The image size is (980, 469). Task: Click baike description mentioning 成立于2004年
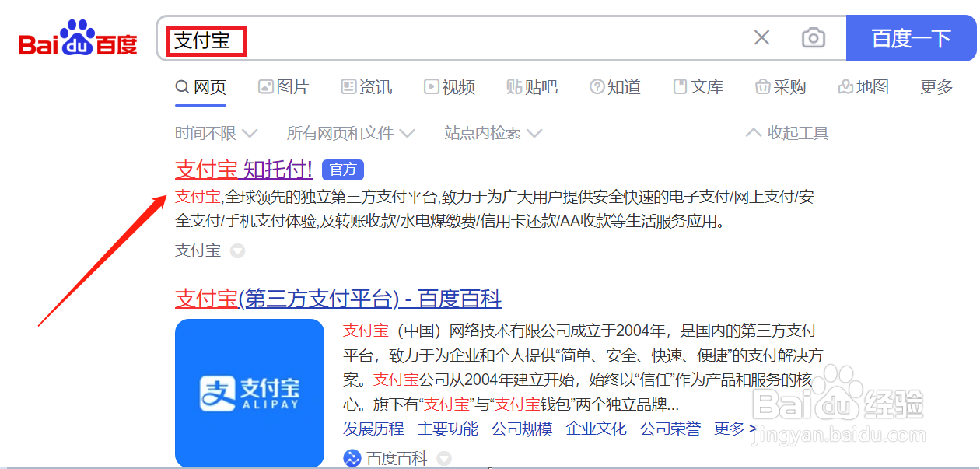[583, 368]
